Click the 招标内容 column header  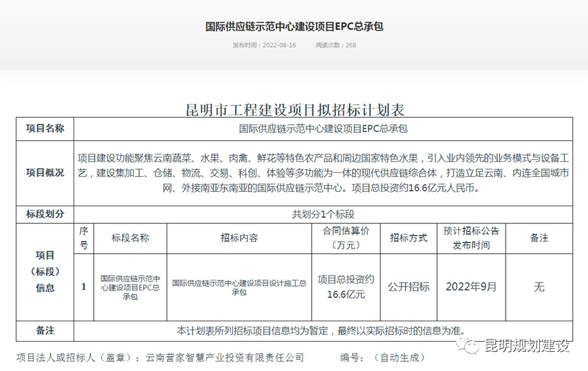(239, 238)
